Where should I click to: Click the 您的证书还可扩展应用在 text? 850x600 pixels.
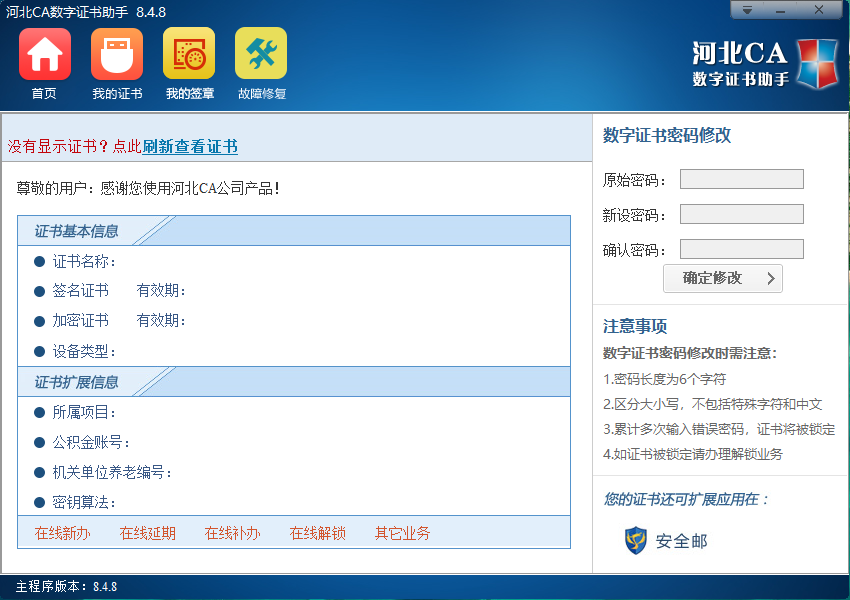tap(686, 499)
